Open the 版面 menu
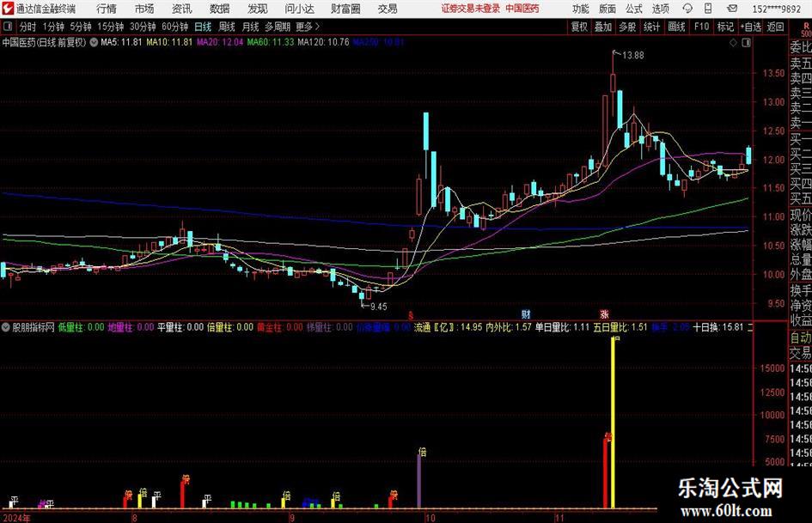Viewport: 812px width, 523px height. click(607, 9)
